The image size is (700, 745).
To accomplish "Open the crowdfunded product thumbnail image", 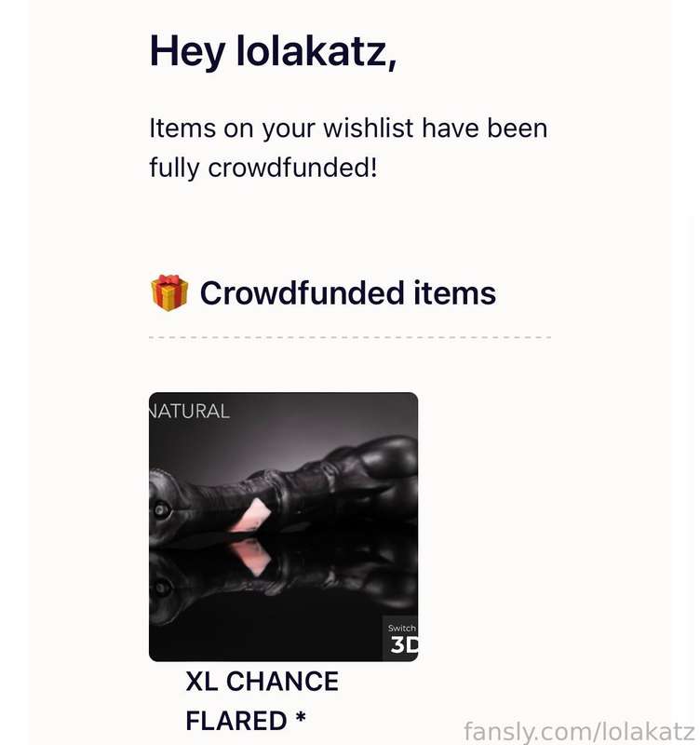I will coord(283,526).
